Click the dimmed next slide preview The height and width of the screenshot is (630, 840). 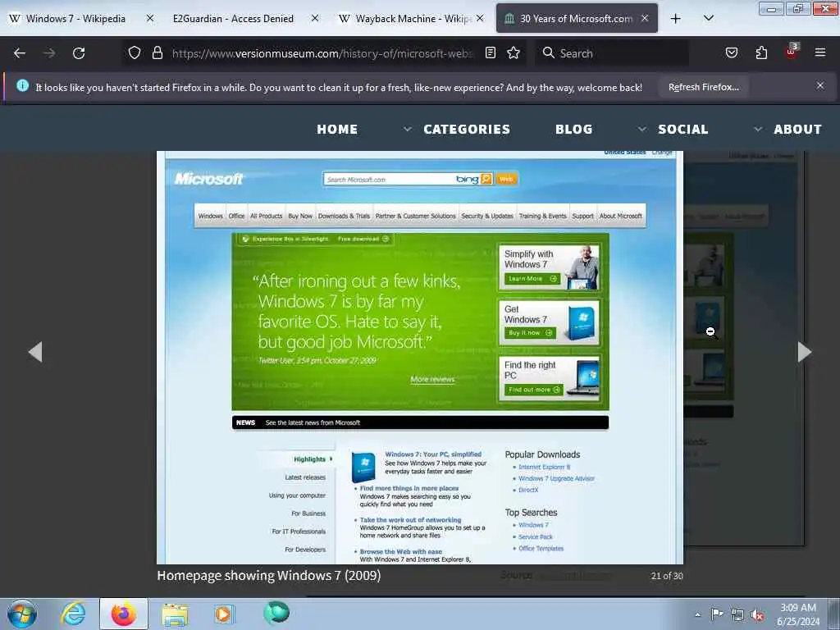tap(743, 348)
